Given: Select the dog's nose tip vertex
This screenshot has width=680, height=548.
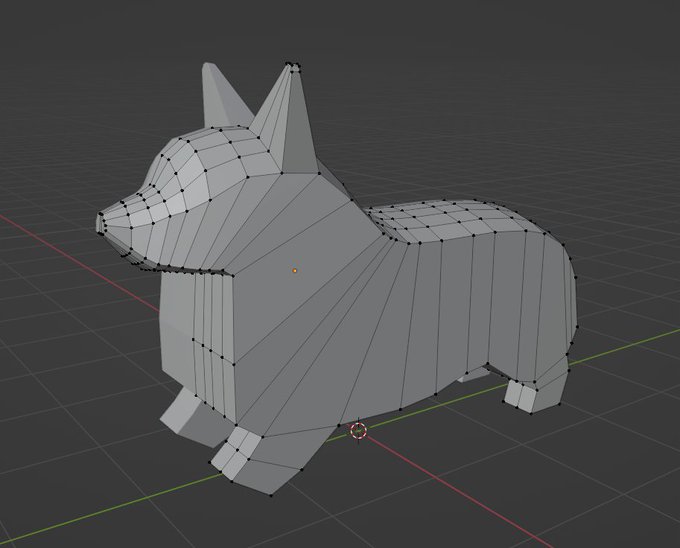Looking at the screenshot, I should (x=102, y=214).
